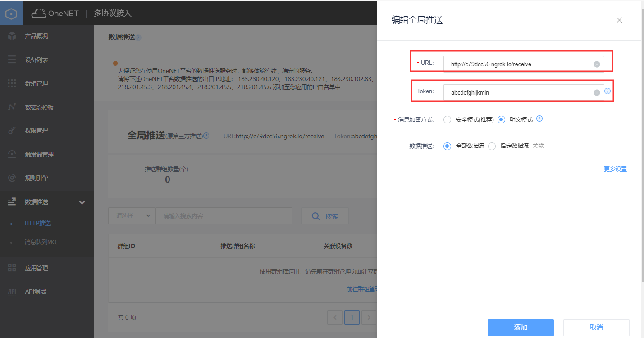The height and width of the screenshot is (338, 644).
Task: Select 明文模式 radio option
Action: click(502, 119)
